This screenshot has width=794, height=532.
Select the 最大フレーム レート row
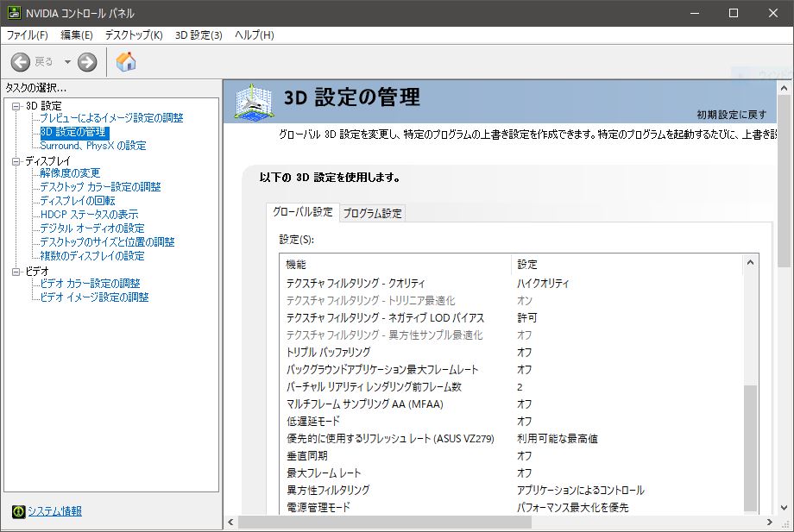(x=510, y=473)
